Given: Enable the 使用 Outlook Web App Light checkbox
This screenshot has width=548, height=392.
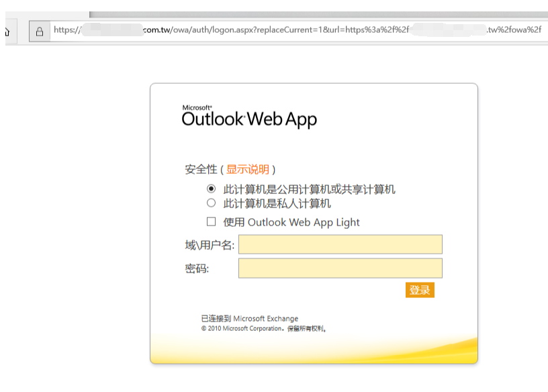Looking at the screenshot, I should click(x=211, y=222).
